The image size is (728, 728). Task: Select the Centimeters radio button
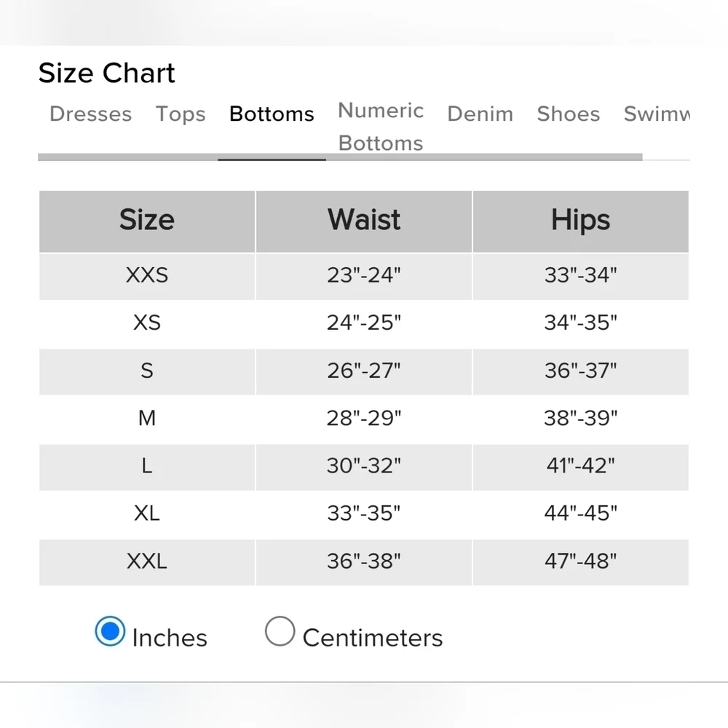click(280, 631)
